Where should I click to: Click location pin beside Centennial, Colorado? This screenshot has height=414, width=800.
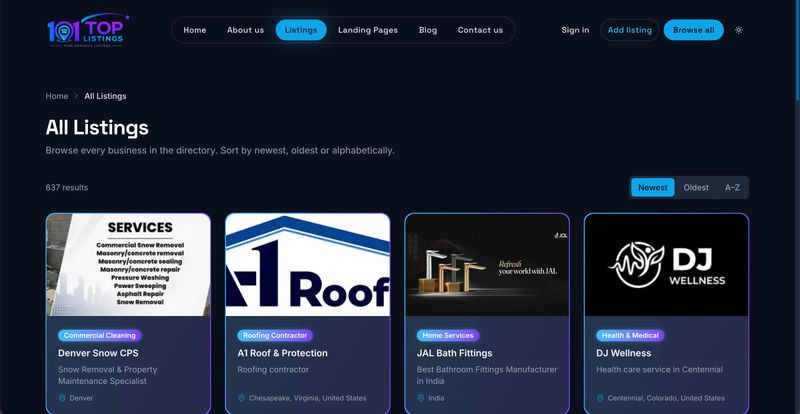pos(601,398)
